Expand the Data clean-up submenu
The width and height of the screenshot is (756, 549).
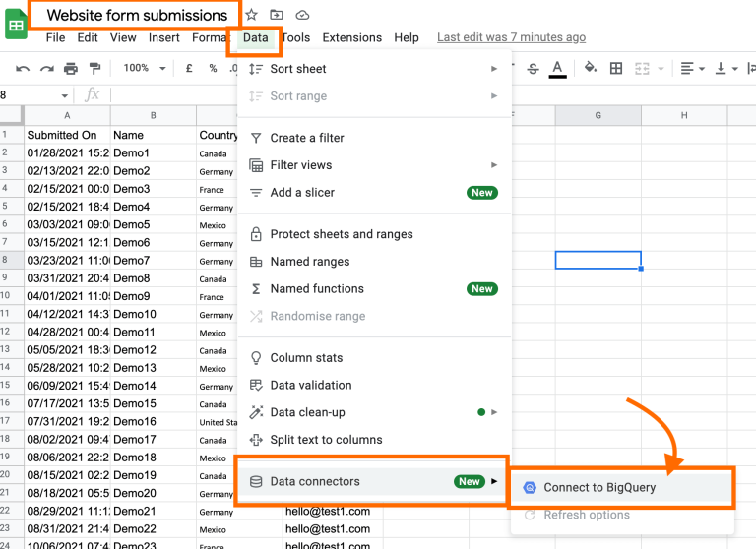tap(374, 412)
